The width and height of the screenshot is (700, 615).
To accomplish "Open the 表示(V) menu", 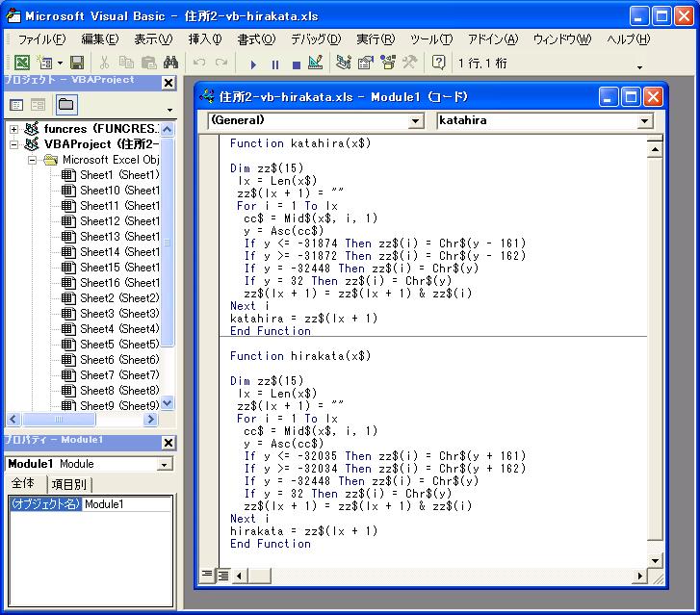I will coord(153,39).
